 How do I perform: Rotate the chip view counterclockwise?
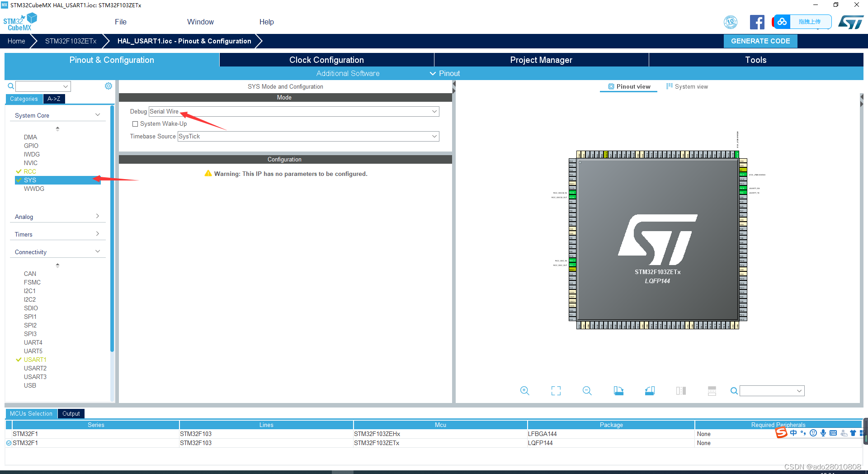click(650, 391)
